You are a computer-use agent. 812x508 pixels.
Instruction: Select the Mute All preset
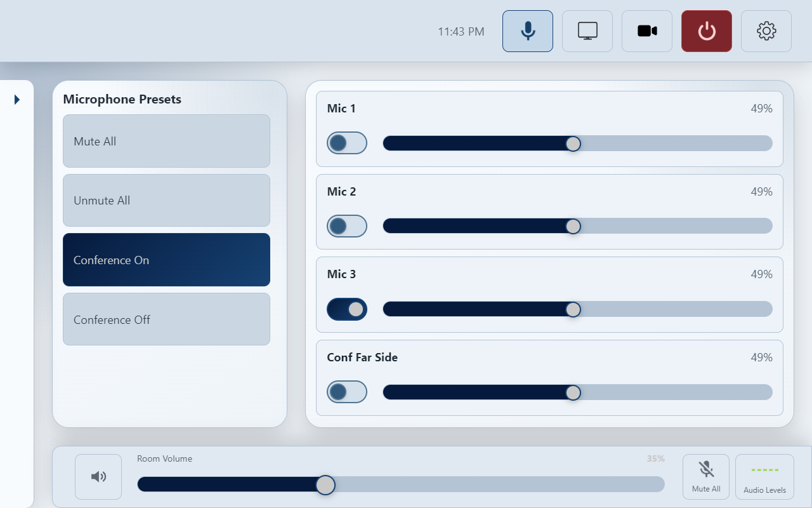166,141
